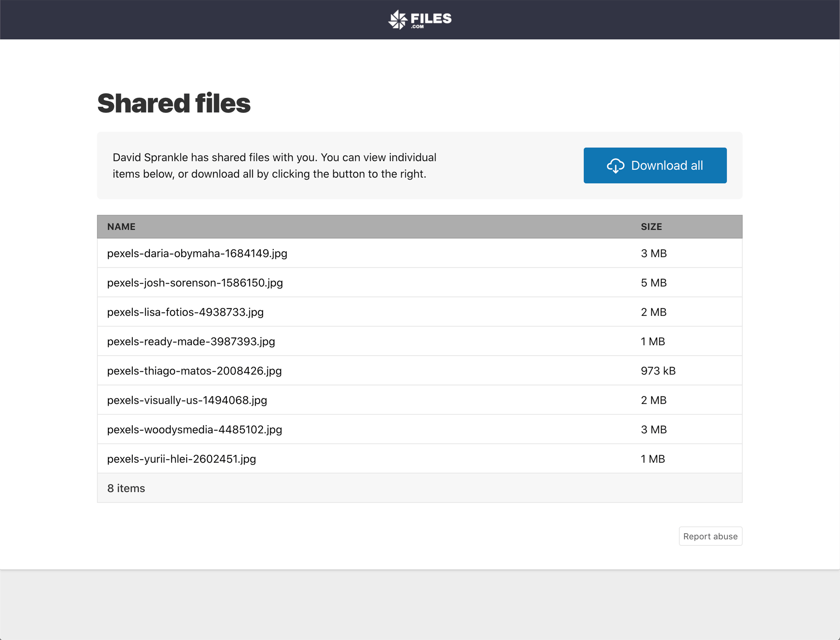Click the 8 items footer row
The width and height of the screenshot is (840, 640).
[x=126, y=488]
